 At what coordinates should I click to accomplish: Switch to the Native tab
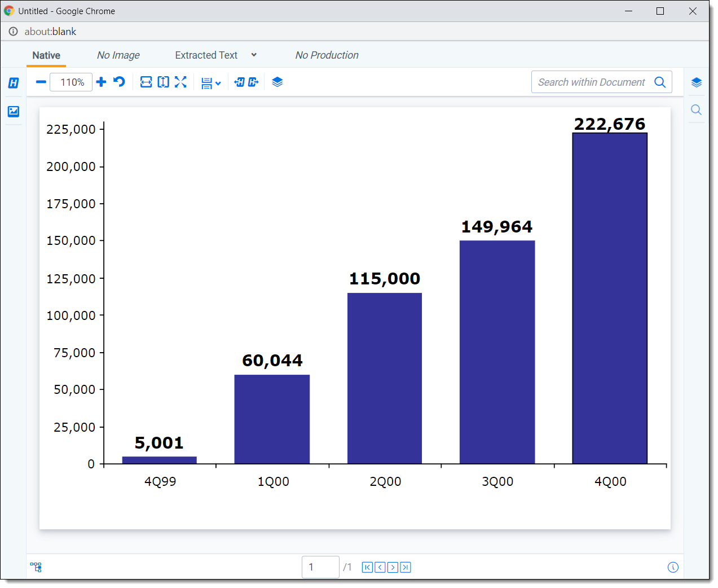tap(46, 55)
